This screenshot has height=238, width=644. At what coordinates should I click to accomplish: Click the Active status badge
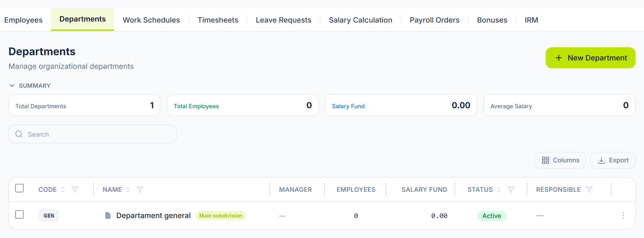(x=492, y=216)
